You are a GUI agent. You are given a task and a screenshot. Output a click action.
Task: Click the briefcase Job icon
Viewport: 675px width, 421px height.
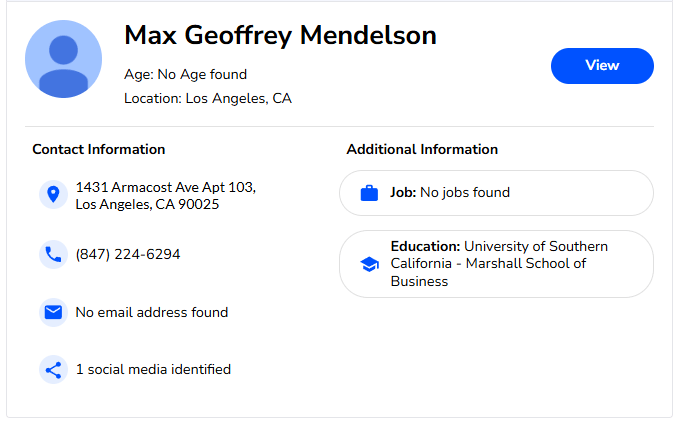[x=369, y=193]
